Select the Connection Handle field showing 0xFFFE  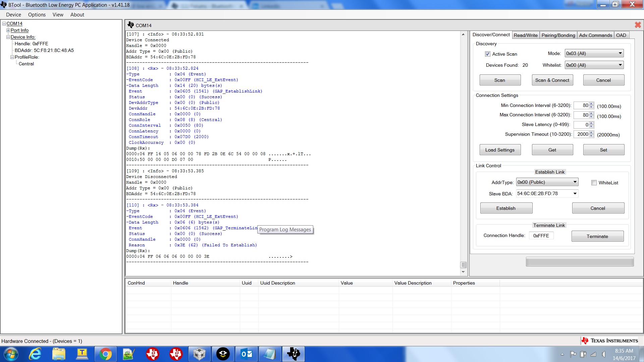pyautogui.click(x=541, y=236)
